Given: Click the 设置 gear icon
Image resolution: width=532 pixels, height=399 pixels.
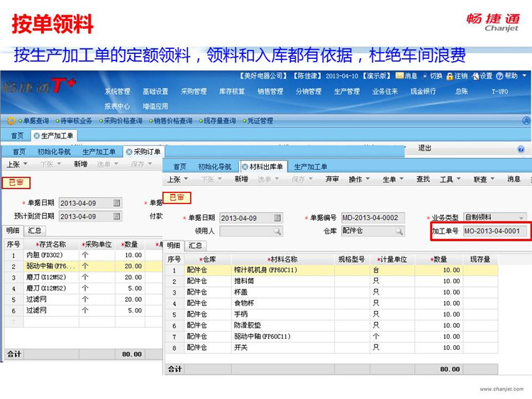Looking at the screenshot, I should point(475,76).
